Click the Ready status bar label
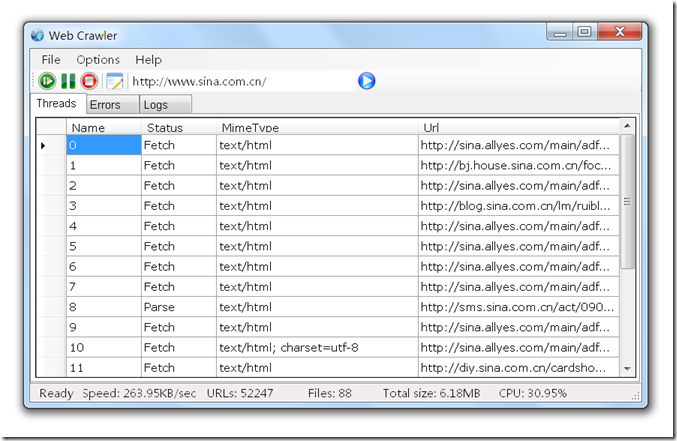Viewport: 677px width, 441px height. [x=56, y=393]
